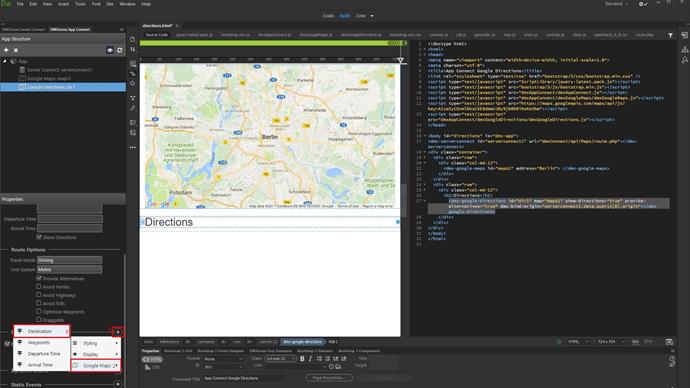Click the Document Title input field

pos(243,378)
